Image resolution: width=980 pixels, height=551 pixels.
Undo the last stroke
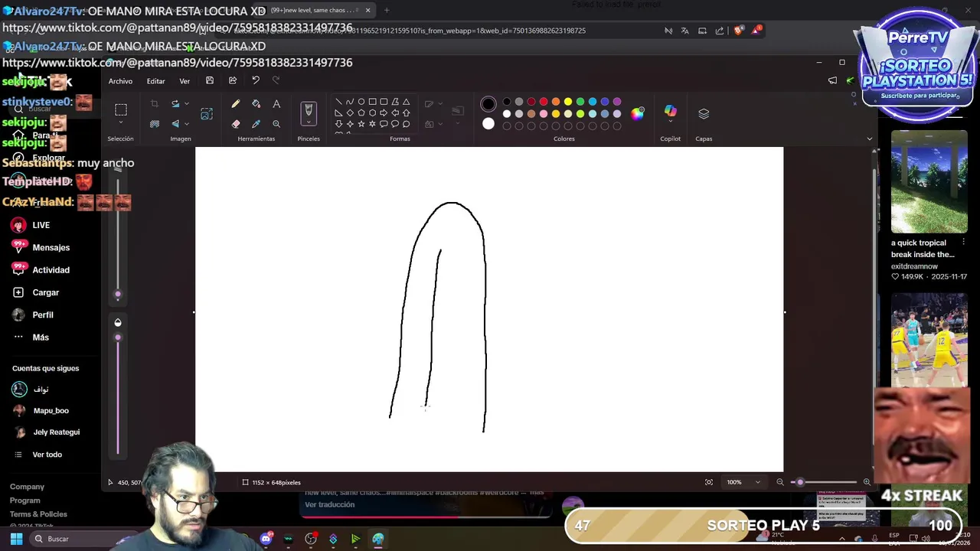pos(256,80)
